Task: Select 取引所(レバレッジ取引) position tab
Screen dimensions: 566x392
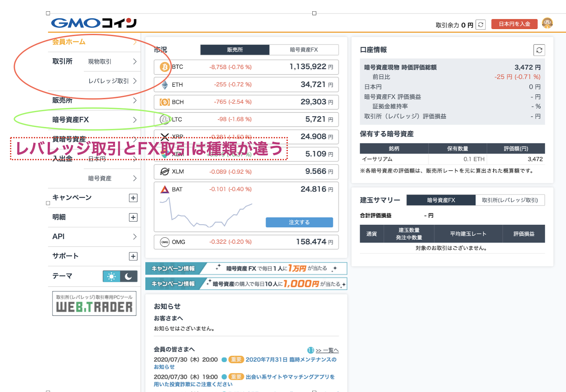Action: (510, 200)
